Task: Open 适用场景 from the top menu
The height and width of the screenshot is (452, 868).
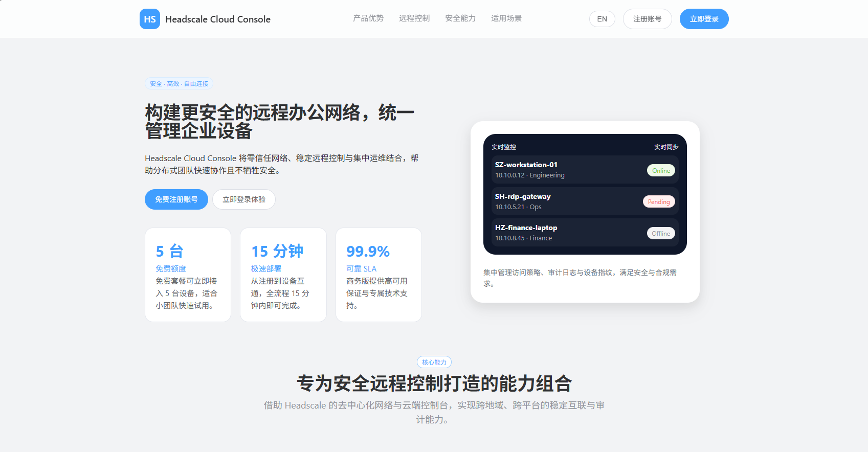Action: tap(506, 18)
